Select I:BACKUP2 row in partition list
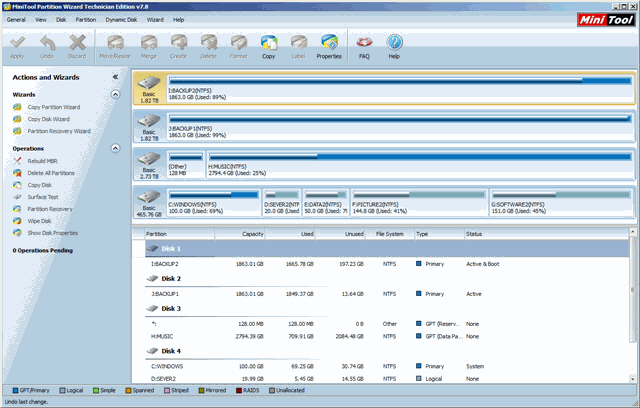 [387, 264]
